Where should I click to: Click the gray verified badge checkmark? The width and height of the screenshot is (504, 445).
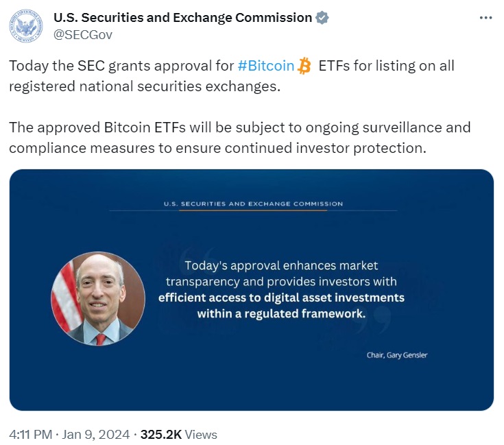tap(323, 18)
